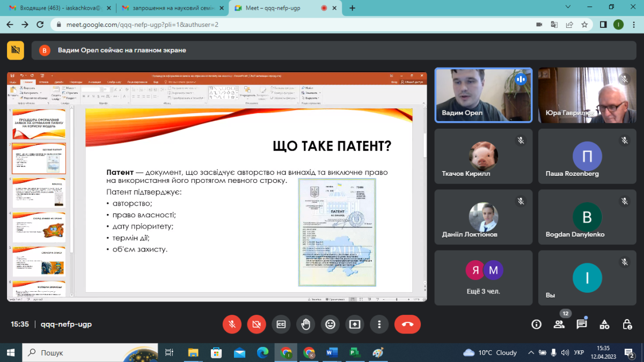The width and height of the screenshot is (644, 362).
Task: Bookmark this page with the star icon
Action: point(584,25)
